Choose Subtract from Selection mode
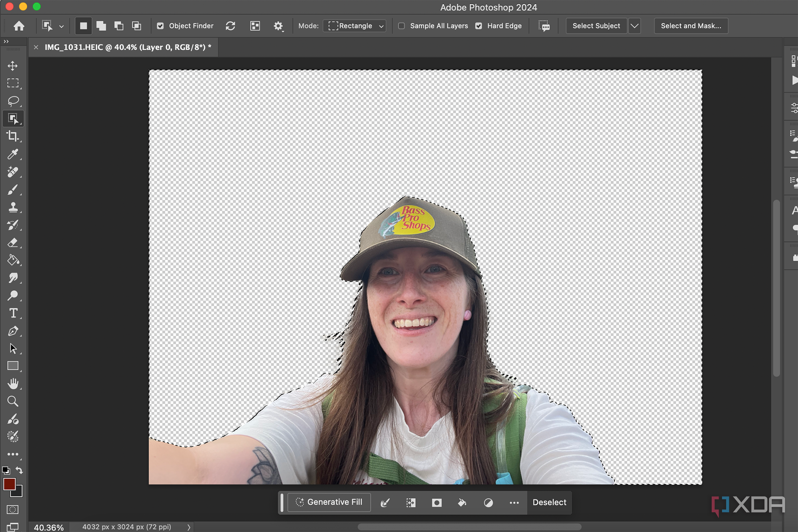This screenshot has width=798, height=532. tap(119, 26)
